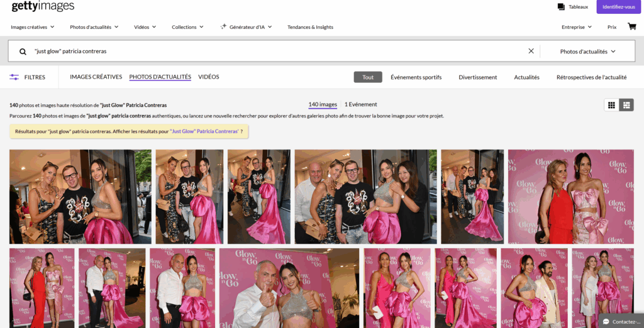Click the Identifiez-vous button
The width and height of the screenshot is (644, 328).
click(619, 7)
